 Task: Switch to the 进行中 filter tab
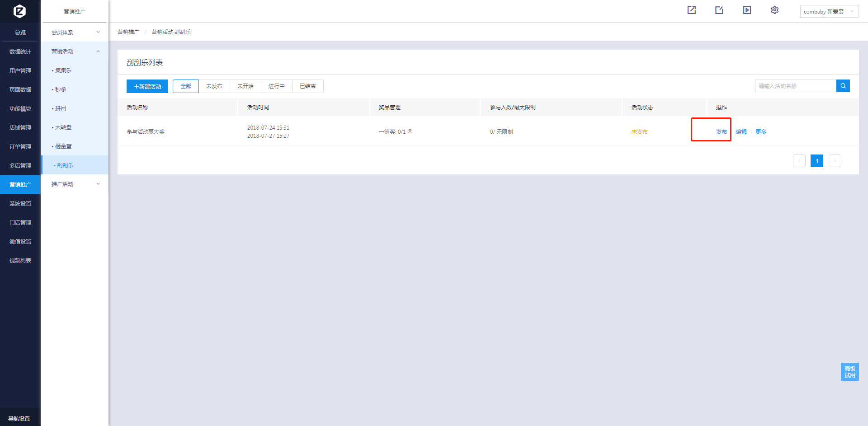pyautogui.click(x=276, y=86)
